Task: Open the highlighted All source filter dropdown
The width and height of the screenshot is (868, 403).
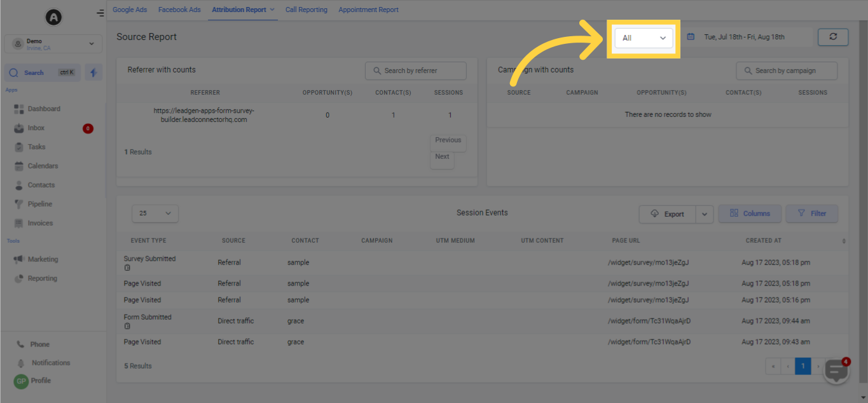Action: [x=643, y=38]
